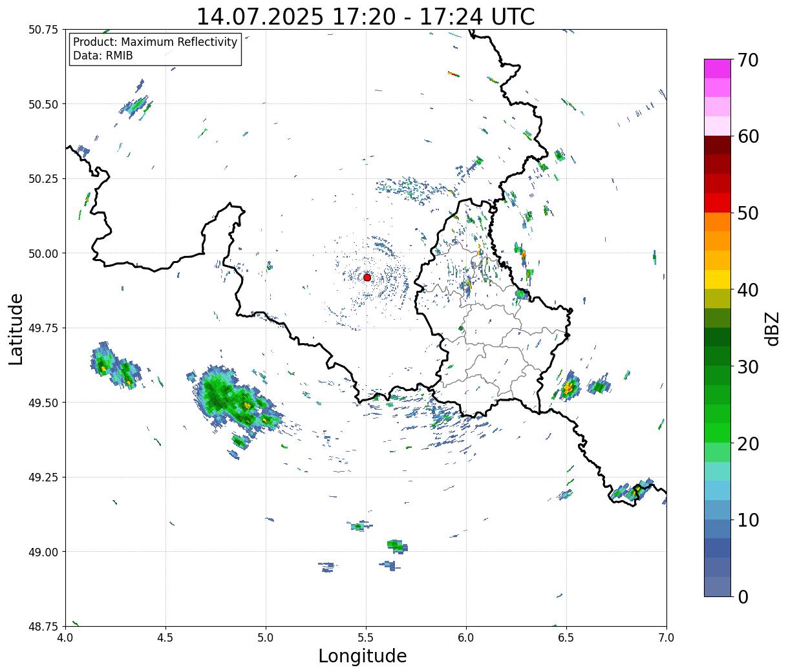Click the colorbar tick label 0
This screenshot has width=788, height=672.
(x=742, y=597)
